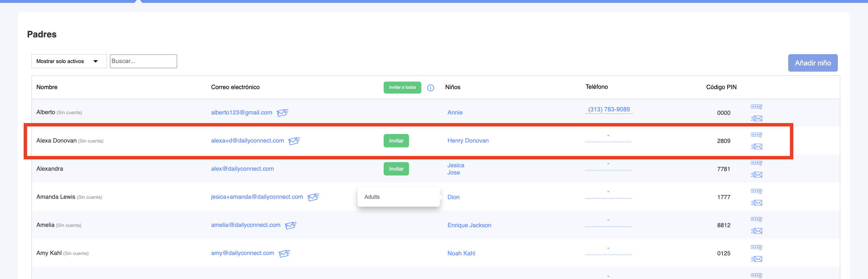Click the envelope icon next to amy@dailyconnect.com
868x279 pixels.
284,253
